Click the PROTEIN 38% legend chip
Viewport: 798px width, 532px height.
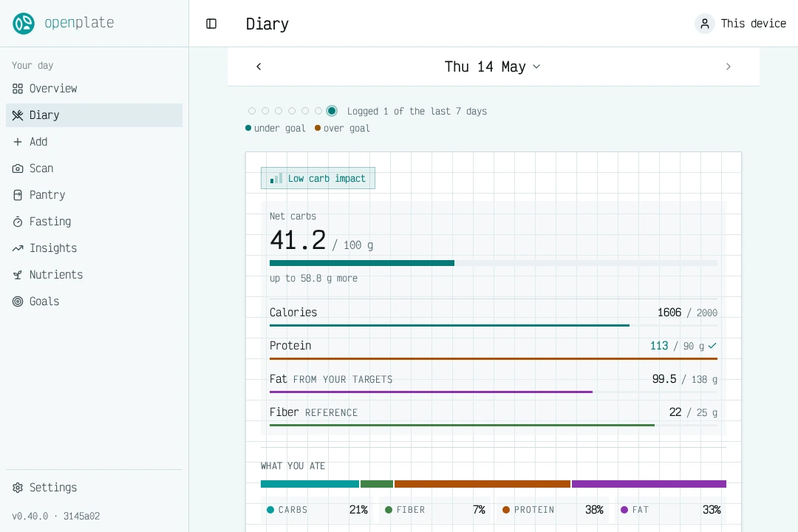pos(552,510)
